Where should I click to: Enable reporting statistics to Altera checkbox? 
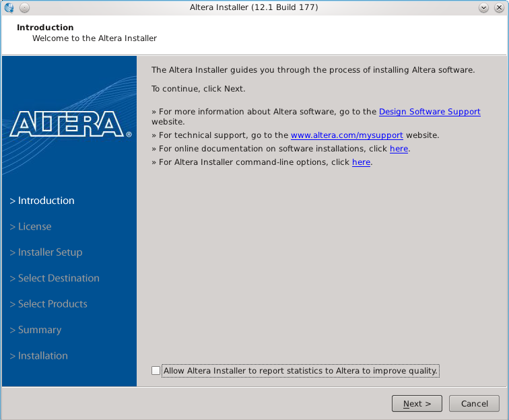pos(156,370)
